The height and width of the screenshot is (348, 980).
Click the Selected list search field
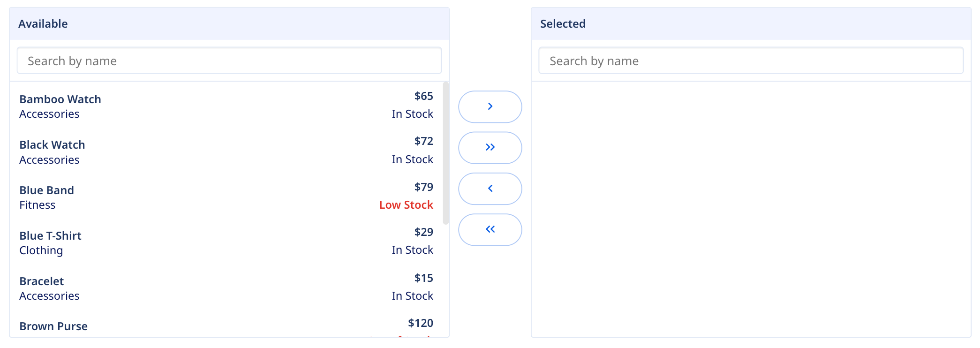(751, 61)
